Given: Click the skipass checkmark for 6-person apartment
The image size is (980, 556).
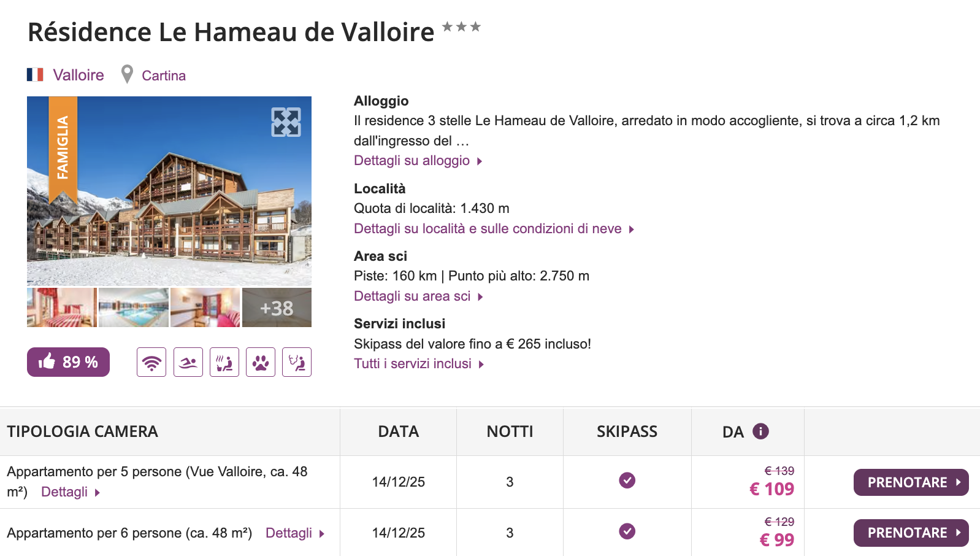Looking at the screenshot, I should (627, 531).
